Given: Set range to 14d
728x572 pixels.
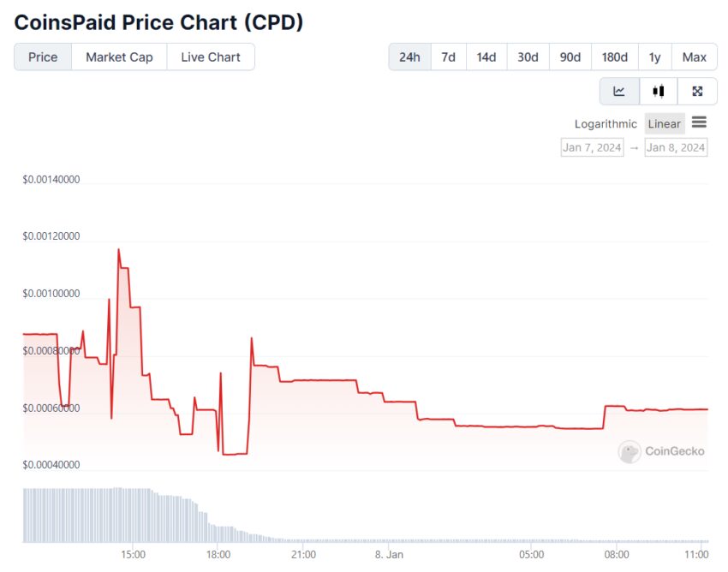Looking at the screenshot, I should click(x=486, y=57).
